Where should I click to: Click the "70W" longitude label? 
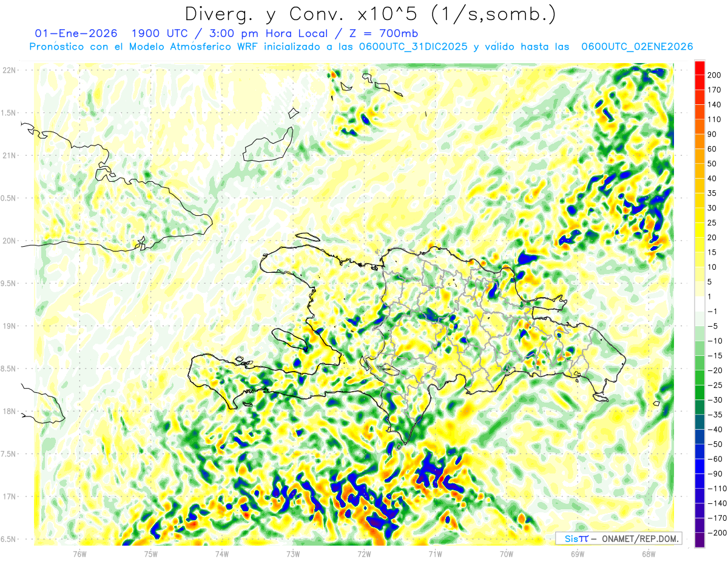[x=507, y=554]
